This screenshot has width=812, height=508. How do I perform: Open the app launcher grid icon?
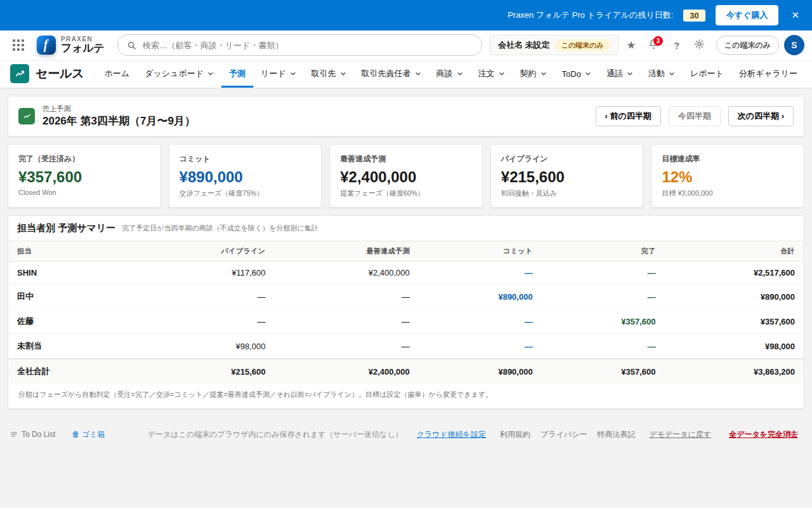click(x=18, y=45)
